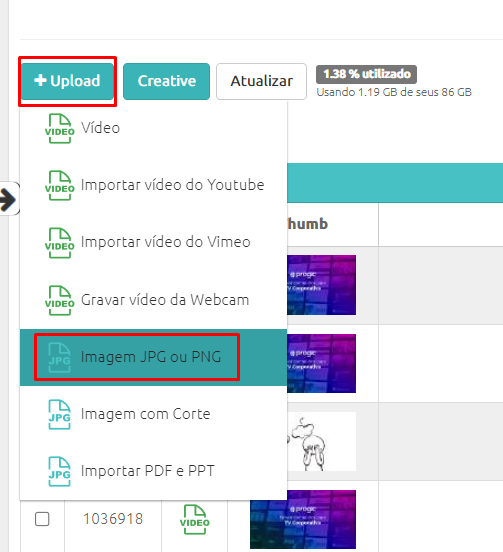This screenshot has width=503, height=552.
Task: Open the Creative button
Action: (x=166, y=81)
